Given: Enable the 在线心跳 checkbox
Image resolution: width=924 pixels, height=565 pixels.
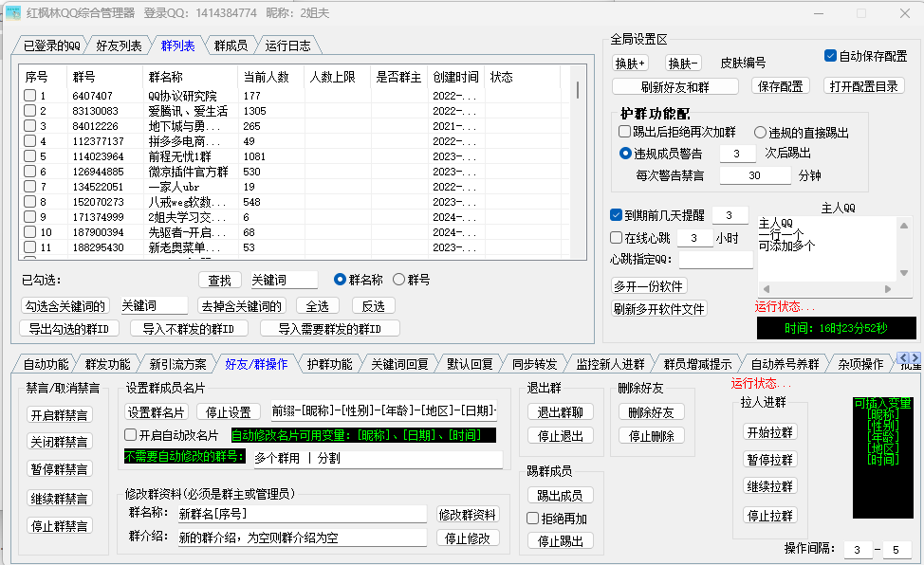Looking at the screenshot, I should click(x=617, y=237).
